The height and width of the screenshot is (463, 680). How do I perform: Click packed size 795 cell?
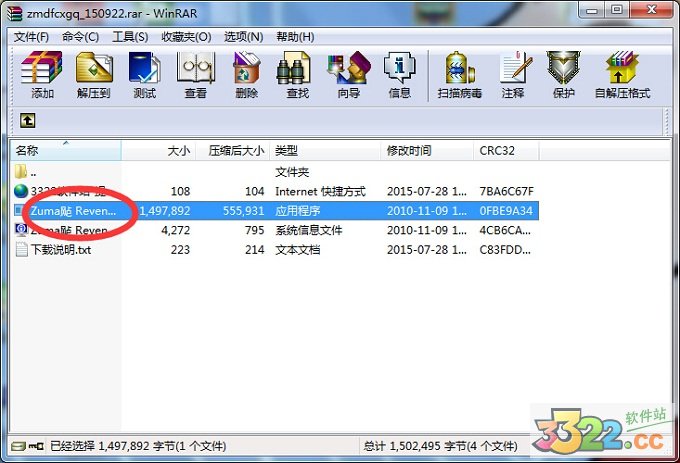[254, 230]
